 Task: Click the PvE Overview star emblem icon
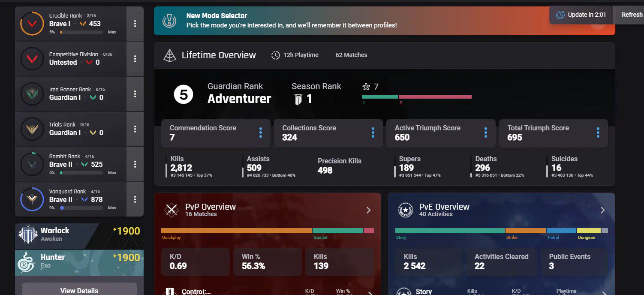[405, 210]
